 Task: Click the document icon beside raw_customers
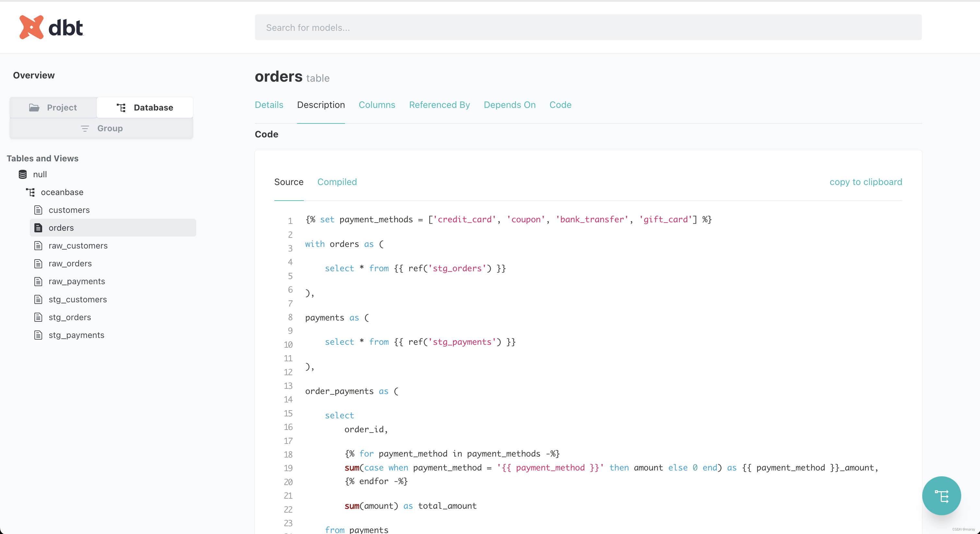pos(38,246)
